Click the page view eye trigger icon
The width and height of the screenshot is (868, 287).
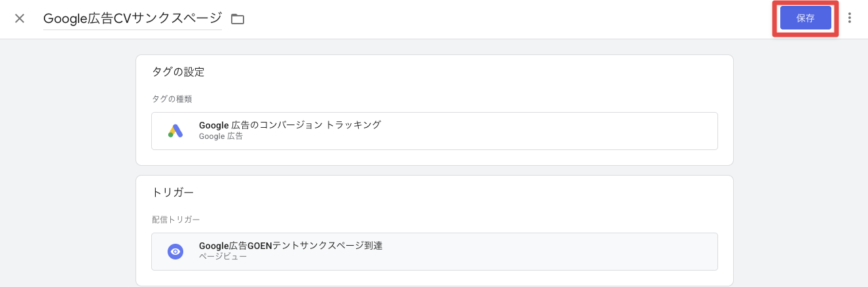tap(175, 252)
